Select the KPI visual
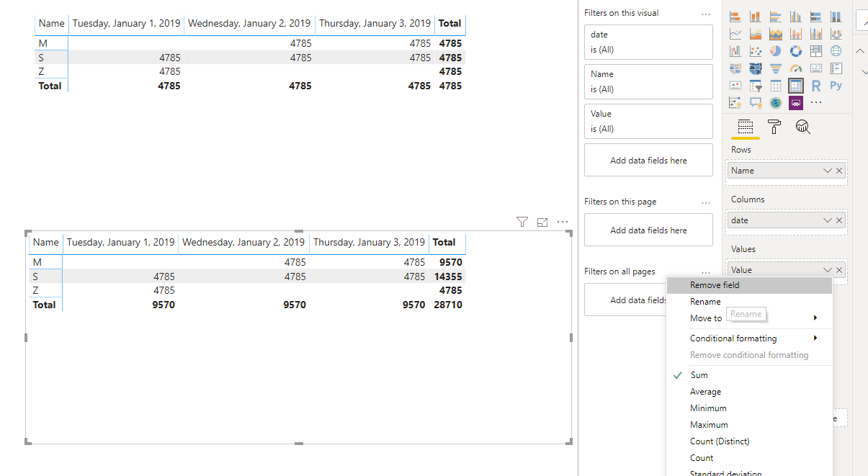868x476 pixels. [x=735, y=86]
